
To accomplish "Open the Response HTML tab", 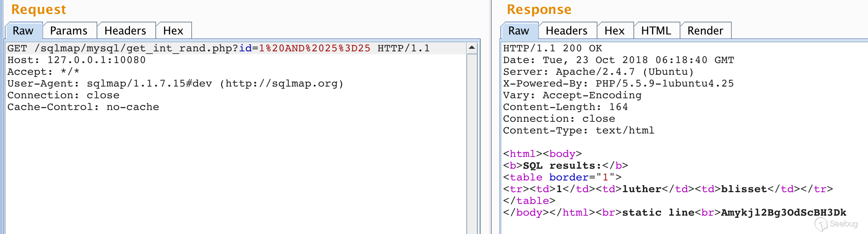I will [x=657, y=30].
